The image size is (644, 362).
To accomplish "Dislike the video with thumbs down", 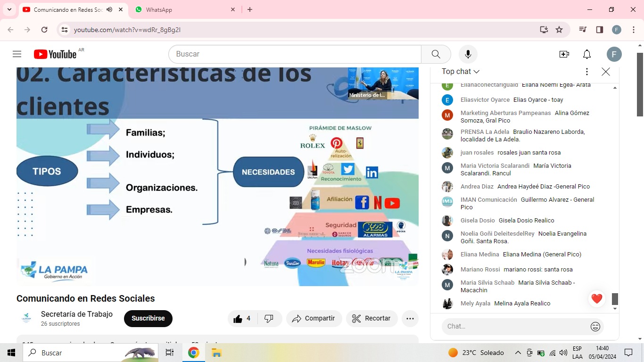I will tap(269, 319).
